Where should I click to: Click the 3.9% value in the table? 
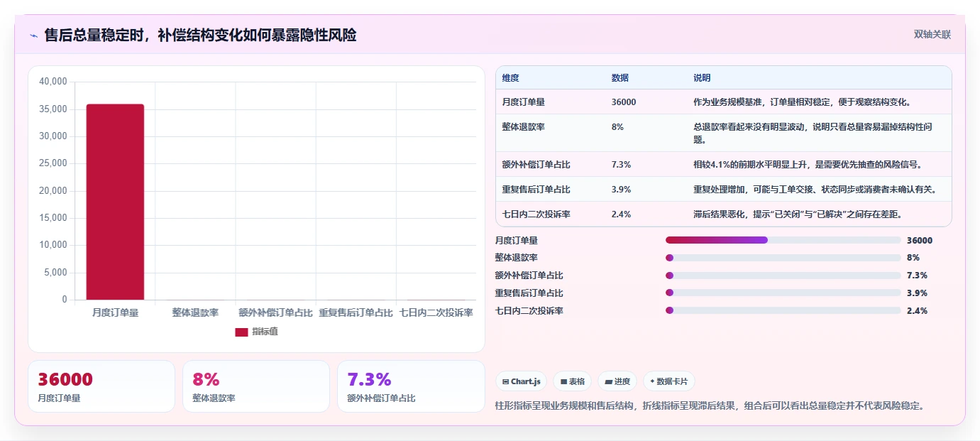[x=621, y=189]
